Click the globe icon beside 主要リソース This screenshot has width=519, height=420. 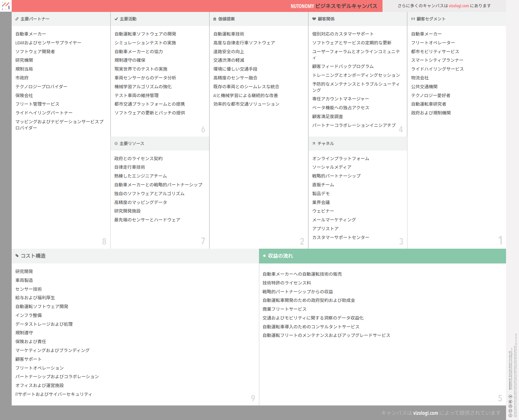coord(116,144)
